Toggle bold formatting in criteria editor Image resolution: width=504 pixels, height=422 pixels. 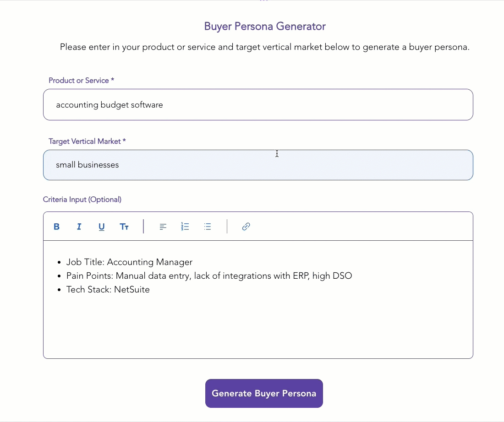(x=56, y=227)
